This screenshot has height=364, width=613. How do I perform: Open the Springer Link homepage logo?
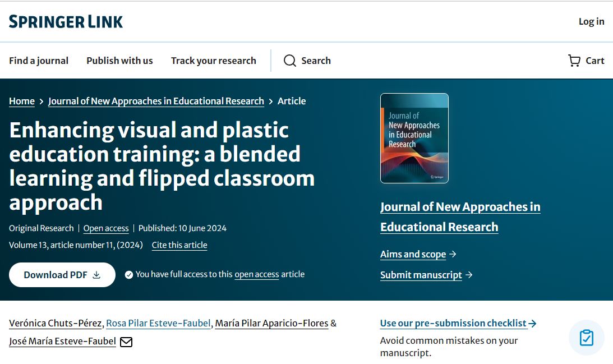click(66, 21)
